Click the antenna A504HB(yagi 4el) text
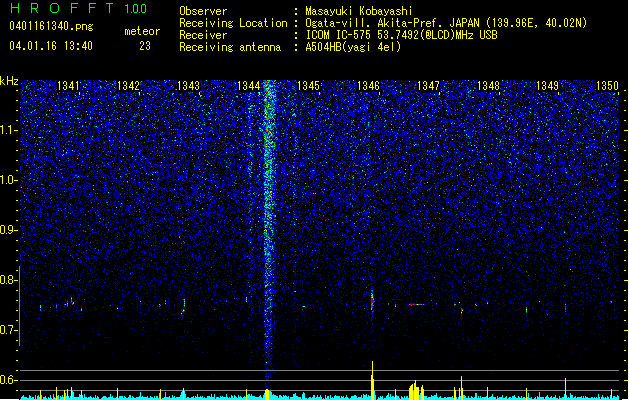This screenshot has width=629, height=400. pyautogui.click(x=353, y=47)
